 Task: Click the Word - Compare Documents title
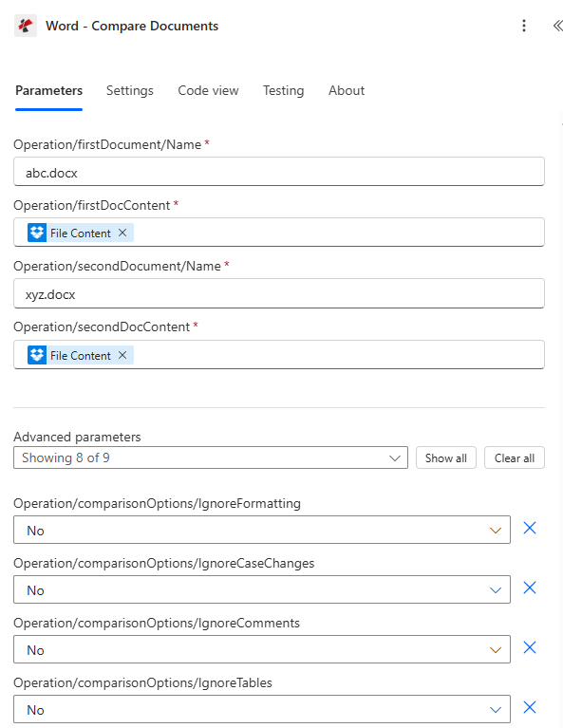click(132, 26)
